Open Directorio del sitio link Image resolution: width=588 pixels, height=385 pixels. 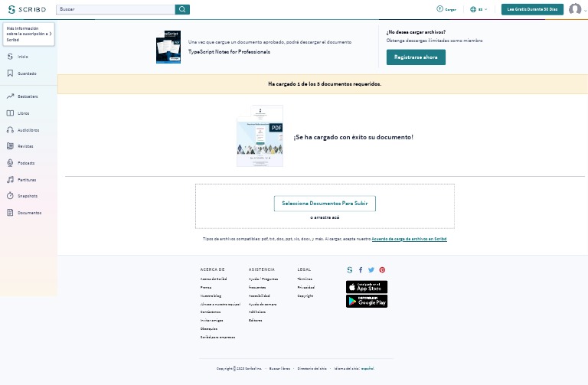312,368
